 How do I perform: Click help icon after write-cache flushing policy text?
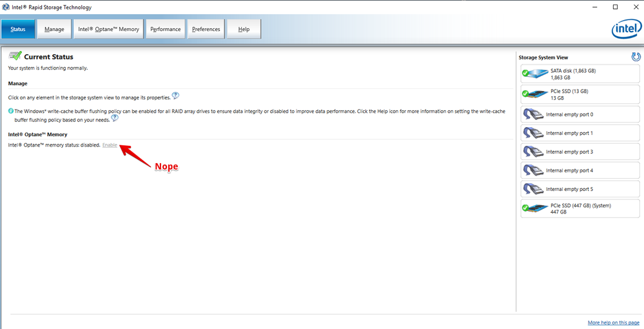pos(115,118)
